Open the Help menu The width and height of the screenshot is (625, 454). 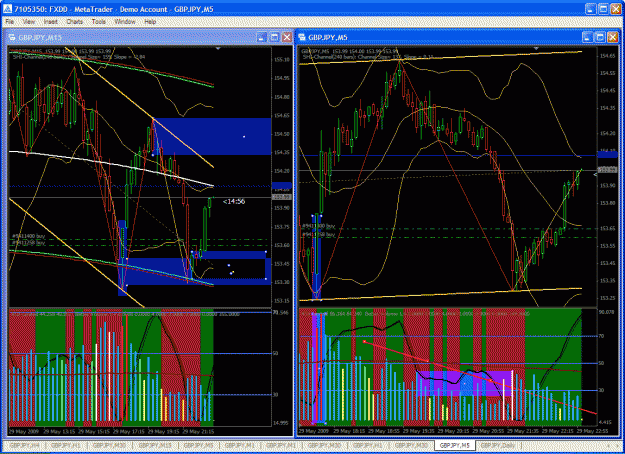click(x=150, y=22)
